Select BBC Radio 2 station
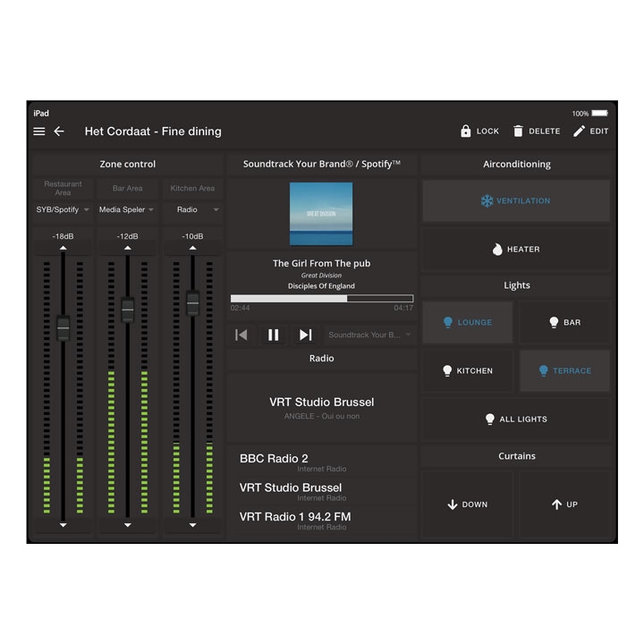Image resolution: width=644 pixels, height=644 pixels. (322, 462)
